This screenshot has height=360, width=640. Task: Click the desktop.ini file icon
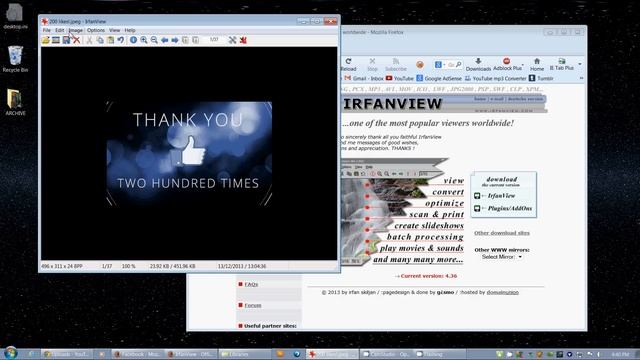click(x=15, y=16)
